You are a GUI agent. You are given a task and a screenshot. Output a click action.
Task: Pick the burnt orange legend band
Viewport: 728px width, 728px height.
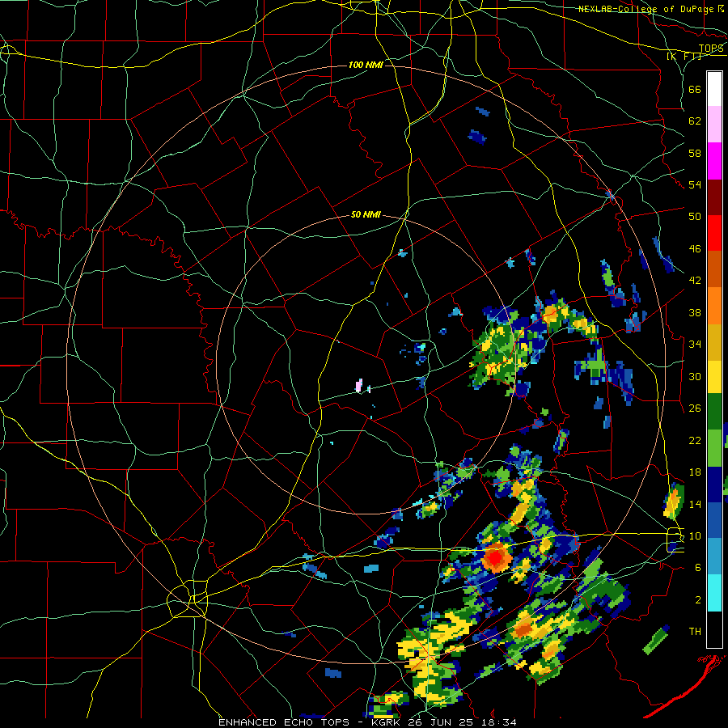714,269
